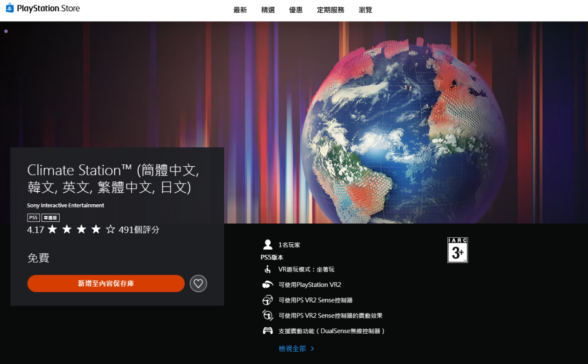Click Sony Interactive Entertainment publisher name
This screenshot has width=588, height=364.
(66, 205)
